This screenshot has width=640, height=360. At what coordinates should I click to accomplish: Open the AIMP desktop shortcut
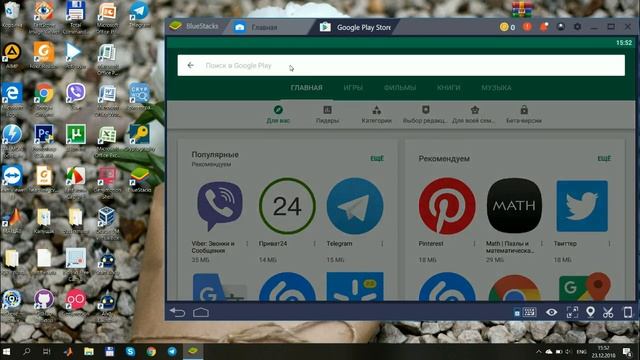[12, 56]
